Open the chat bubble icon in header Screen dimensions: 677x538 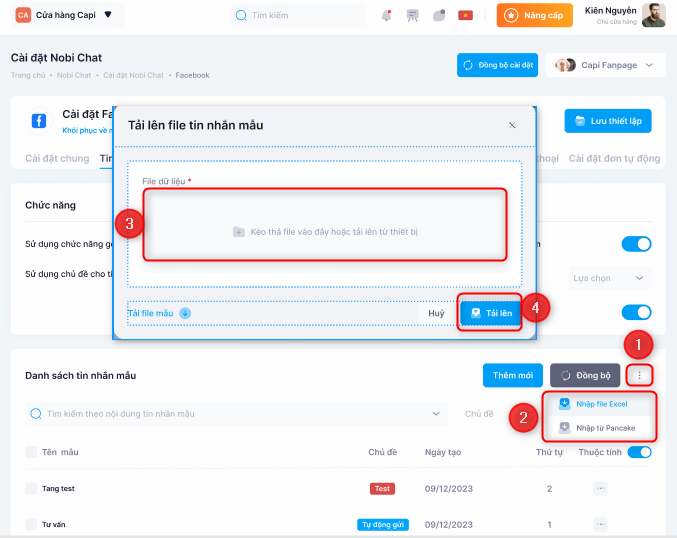(439, 15)
